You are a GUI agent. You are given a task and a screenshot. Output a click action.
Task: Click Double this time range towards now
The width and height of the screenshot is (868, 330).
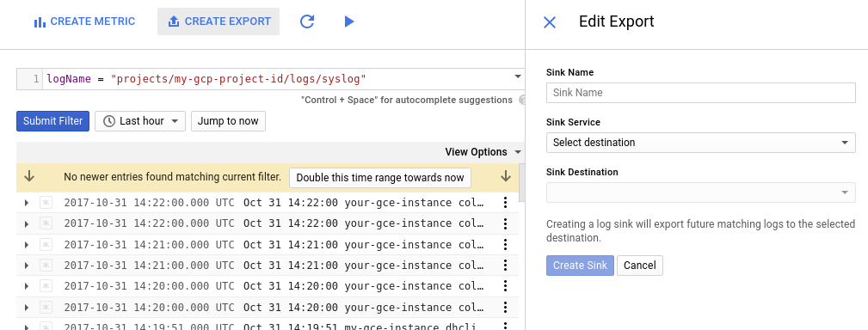380,177
